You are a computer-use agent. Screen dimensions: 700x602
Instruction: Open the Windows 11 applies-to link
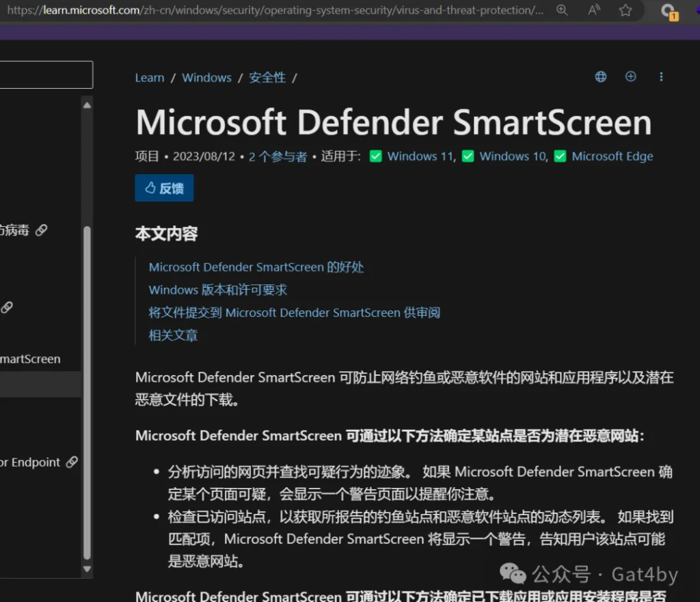421,156
